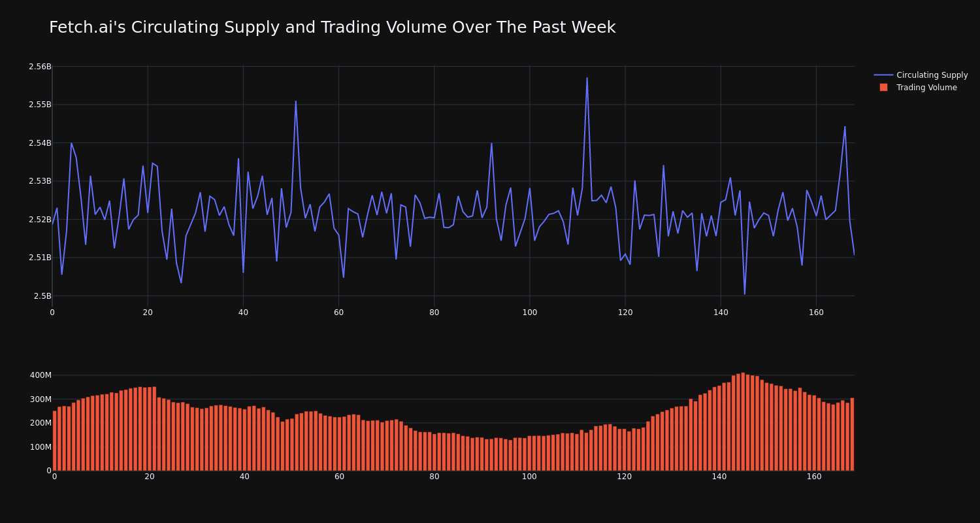Click the 2.55B y-axis label
The width and height of the screenshot is (980, 523).
click(x=40, y=105)
